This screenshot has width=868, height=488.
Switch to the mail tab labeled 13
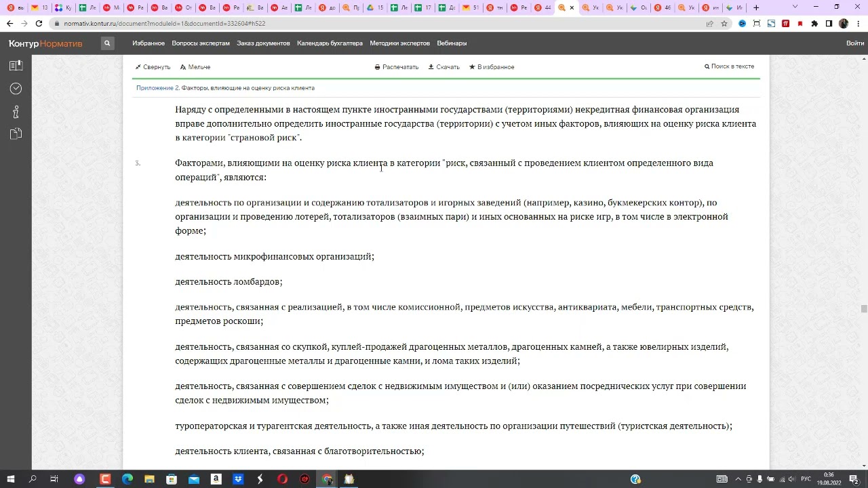(x=39, y=7)
